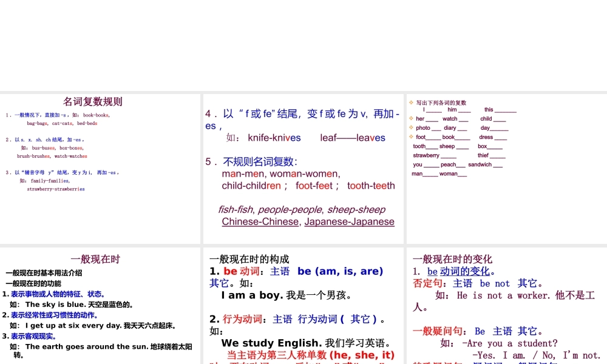Click the exercise word 'thief'
Image resolution: width=607 pixels, height=364 pixels.
(x=483, y=155)
